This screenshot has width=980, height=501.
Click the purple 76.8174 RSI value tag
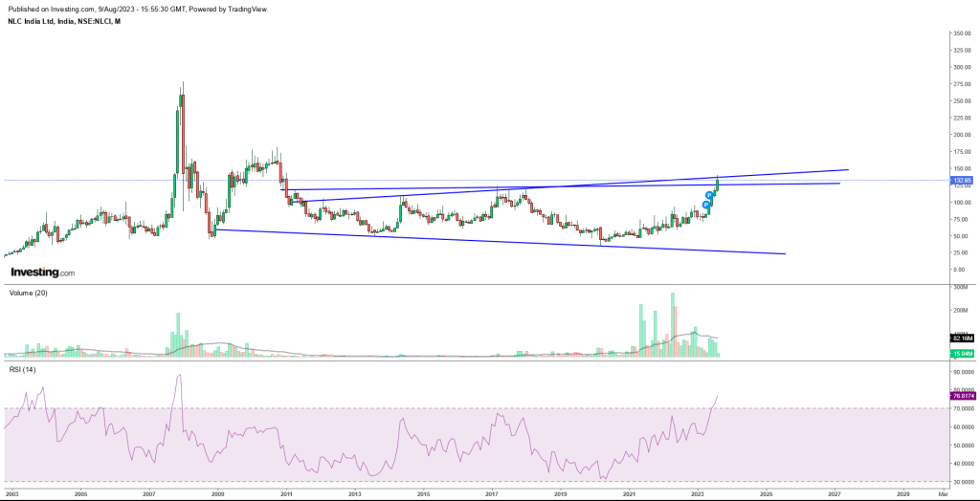[963, 396]
